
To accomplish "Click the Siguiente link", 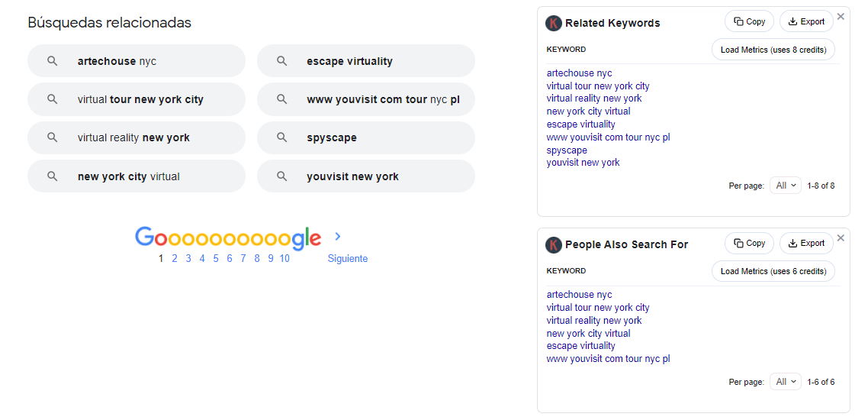I will (x=348, y=259).
